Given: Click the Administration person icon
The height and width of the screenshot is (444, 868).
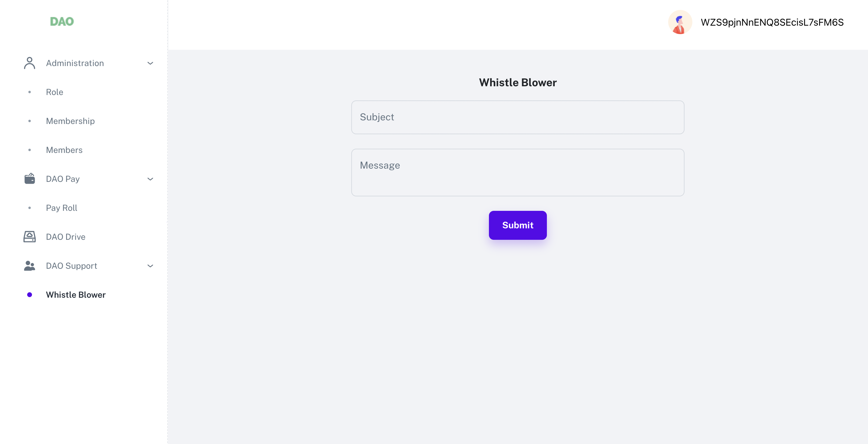Looking at the screenshot, I should click(29, 63).
